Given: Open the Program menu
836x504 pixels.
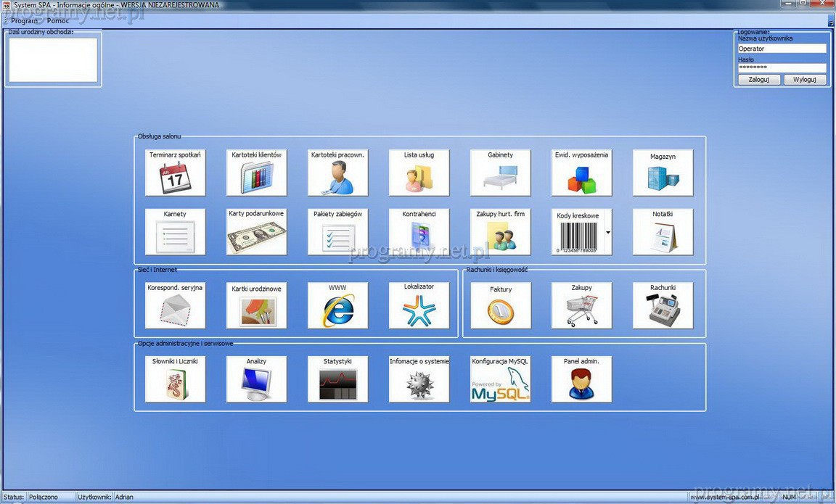Looking at the screenshot, I should point(24,21).
